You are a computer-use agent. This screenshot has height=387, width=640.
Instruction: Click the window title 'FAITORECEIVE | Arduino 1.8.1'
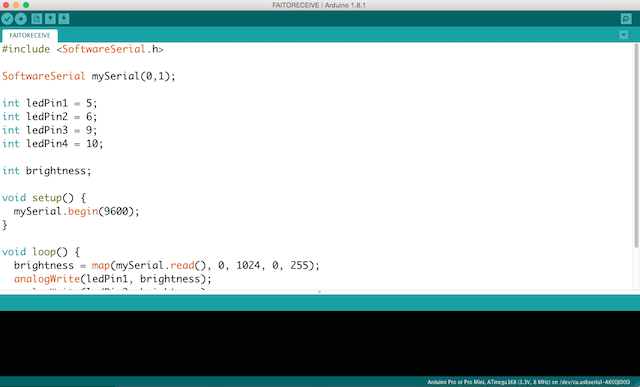[x=319, y=5]
